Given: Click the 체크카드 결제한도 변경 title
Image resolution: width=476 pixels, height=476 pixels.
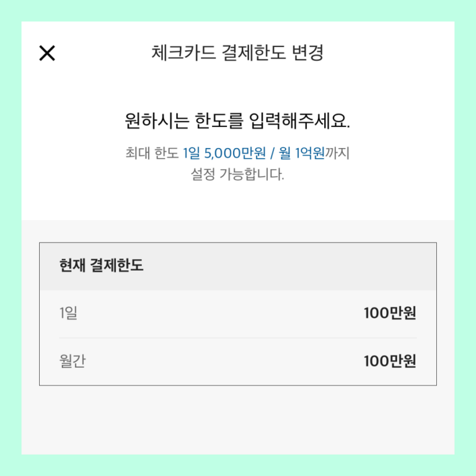Looking at the screenshot, I should tap(237, 53).
